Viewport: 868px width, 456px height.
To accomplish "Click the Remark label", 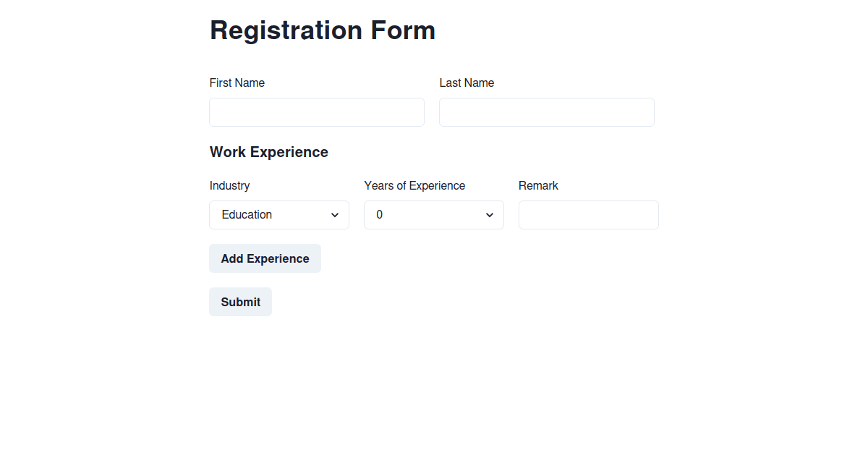I will click(x=538, y=185).
